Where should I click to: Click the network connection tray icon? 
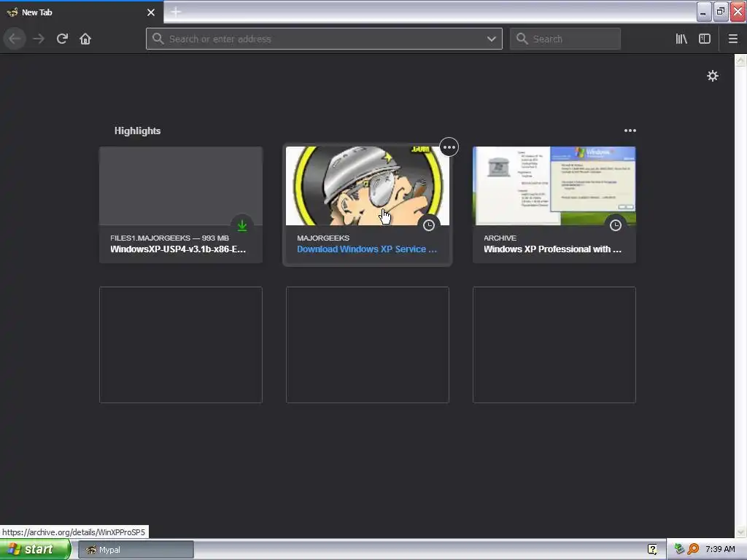point(679,549)
